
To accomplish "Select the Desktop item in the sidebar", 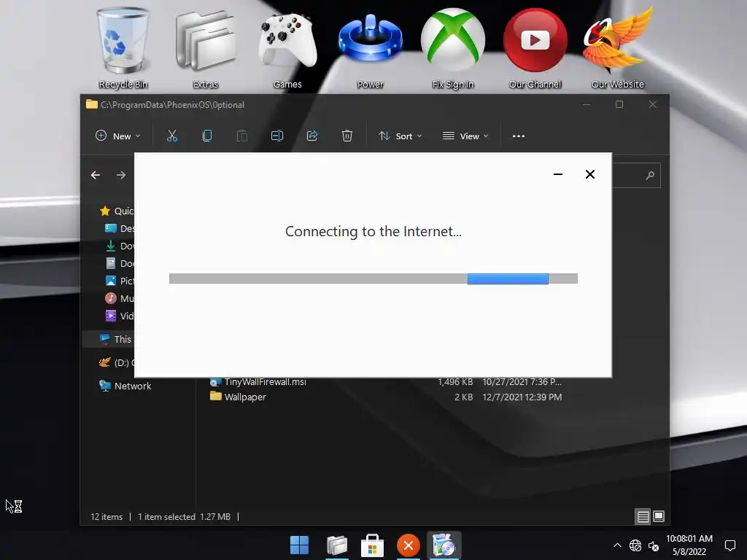I will click(119, 228).
